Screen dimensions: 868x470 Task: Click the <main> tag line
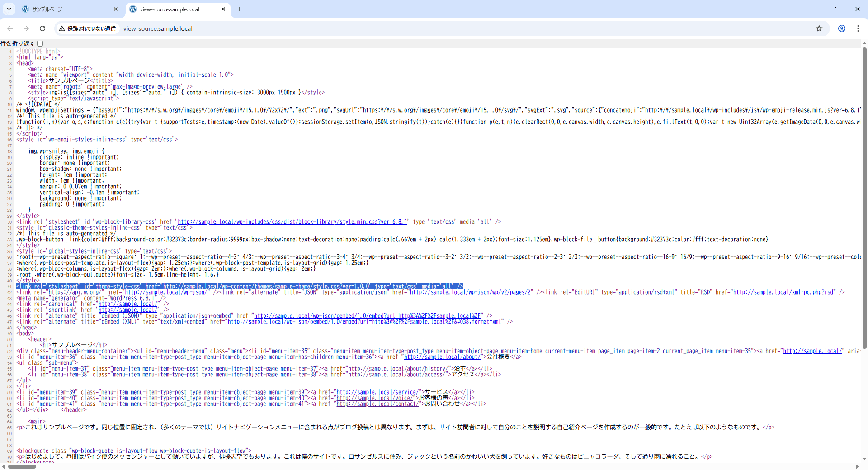click(x=37, y=422)
